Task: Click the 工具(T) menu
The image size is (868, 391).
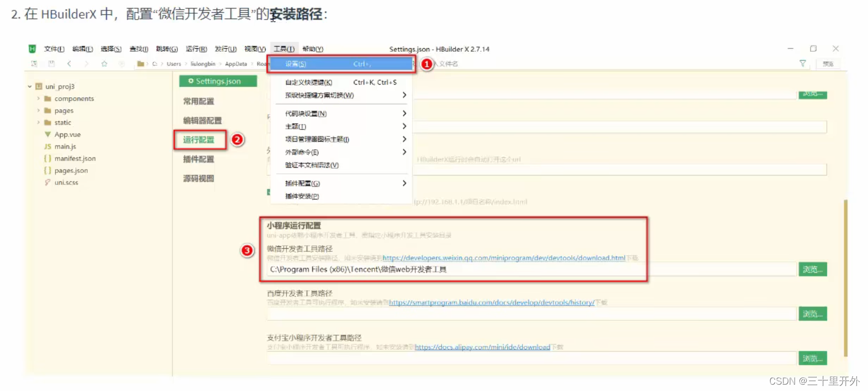Action: pos(284,49)
